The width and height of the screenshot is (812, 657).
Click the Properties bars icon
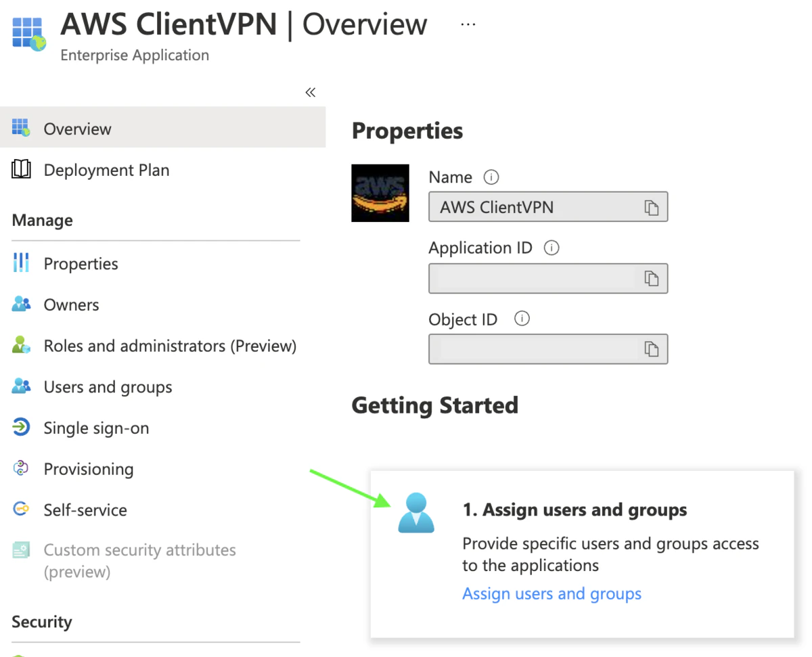21,263
